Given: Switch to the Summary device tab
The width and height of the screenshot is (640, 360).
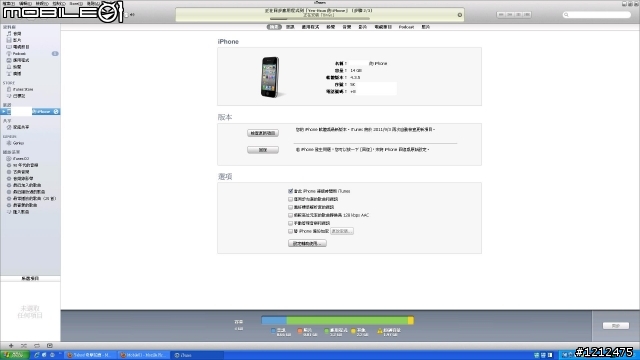Looking at the screenshot, I should tap(274, 27).
